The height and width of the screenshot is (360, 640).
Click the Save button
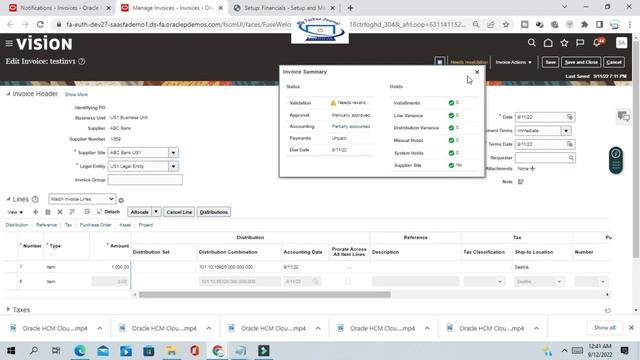pos(550,62)
